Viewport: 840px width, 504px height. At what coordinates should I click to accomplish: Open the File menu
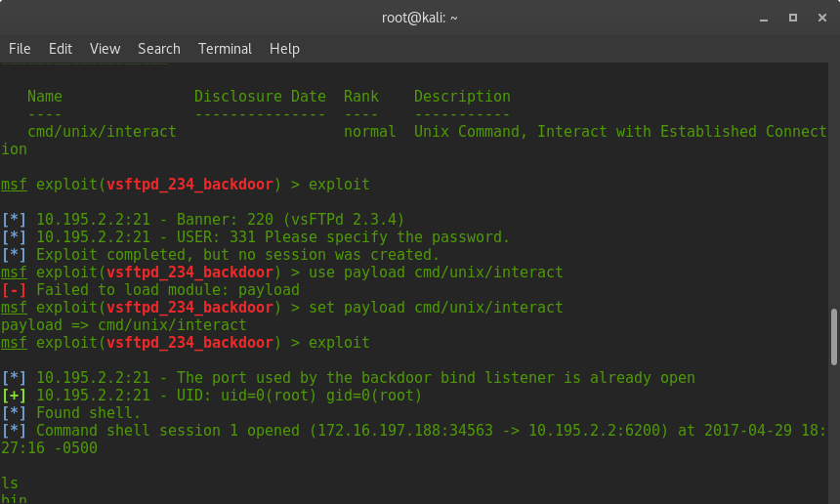[20, 49]
